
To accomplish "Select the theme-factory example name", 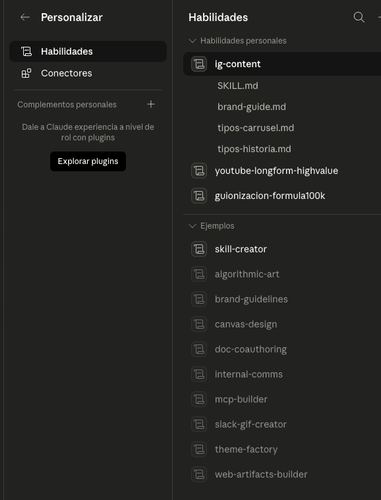I will pos(246,449).
